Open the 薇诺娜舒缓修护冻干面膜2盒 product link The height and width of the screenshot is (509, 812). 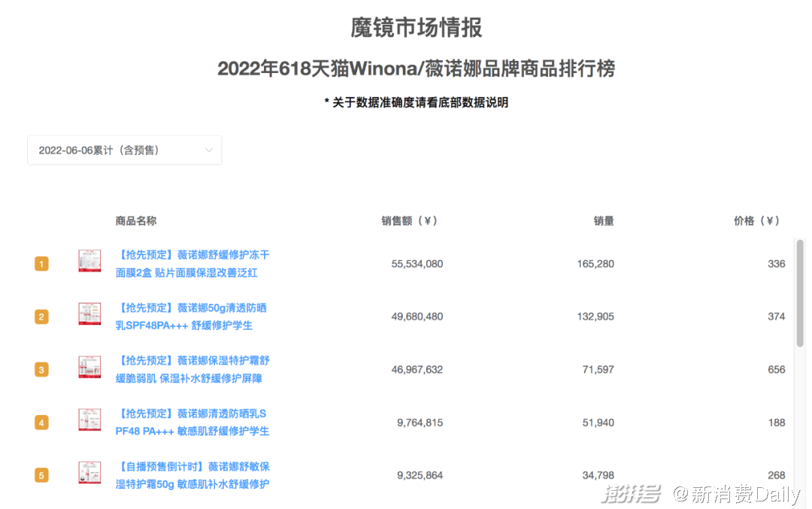click(x=192, y=264)
